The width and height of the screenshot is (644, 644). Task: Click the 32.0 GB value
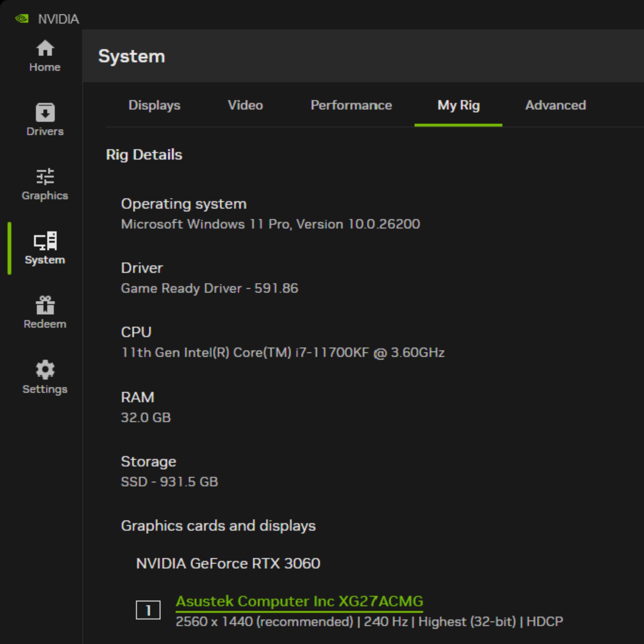(146, 417)
